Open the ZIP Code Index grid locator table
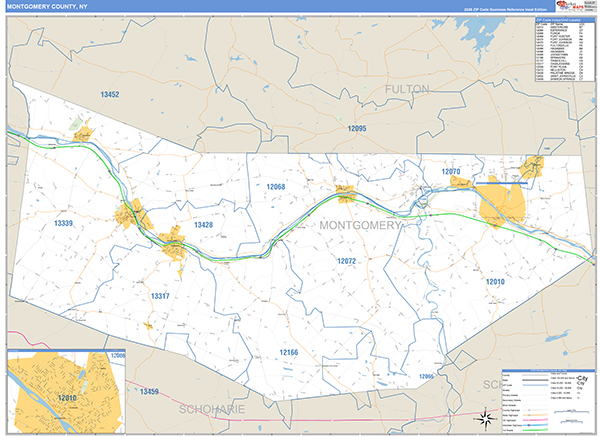Viewport: 600px width, 436px height. [564, 49]
